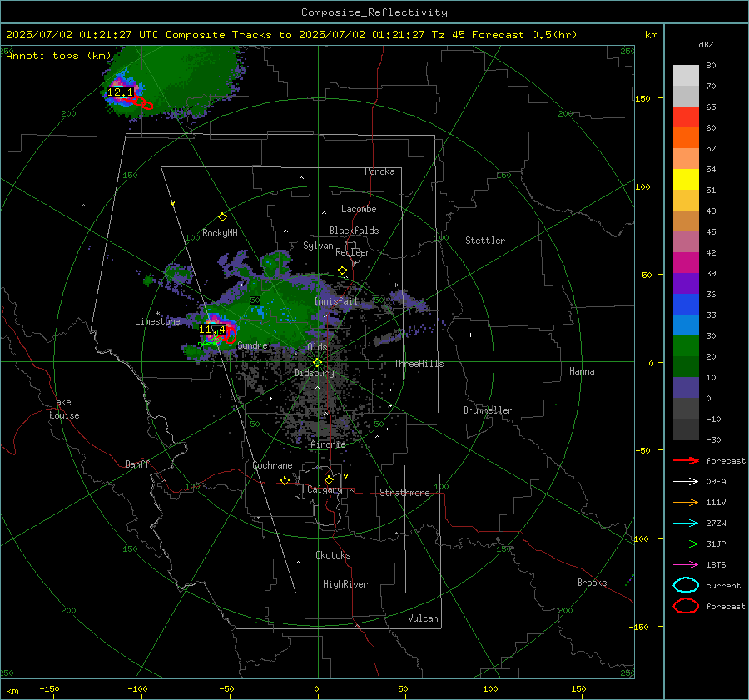Click the bright green swatch below 30 dBZ
Image resolution: width=749 pixels, height=700 pixels.
(x=686, y=345)
